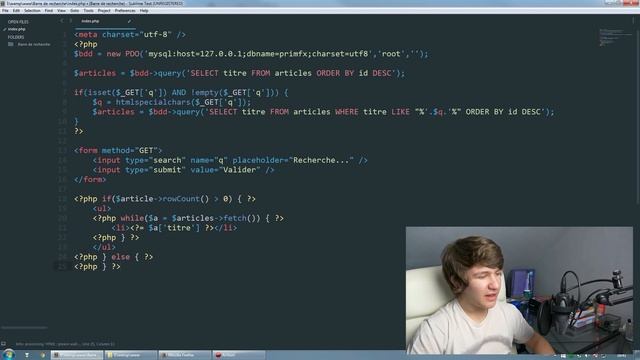This screenshot has width=640, height=360.
Task: Switch to Sublime Text taskbar button
Action: click(77, 355)
